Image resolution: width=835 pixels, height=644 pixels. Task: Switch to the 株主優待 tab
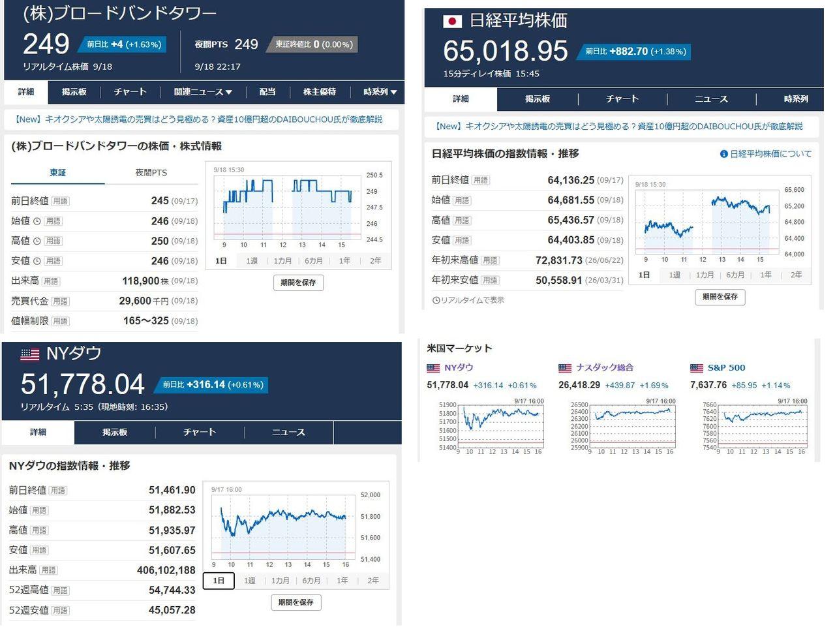coord(320,92)
